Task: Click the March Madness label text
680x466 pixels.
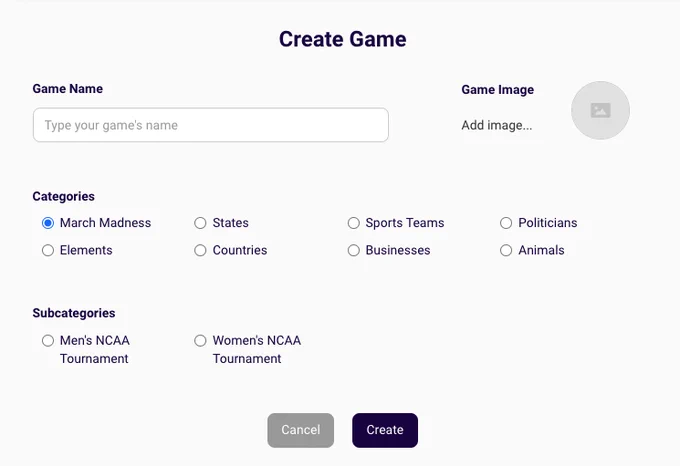Action: coord(105,223)
